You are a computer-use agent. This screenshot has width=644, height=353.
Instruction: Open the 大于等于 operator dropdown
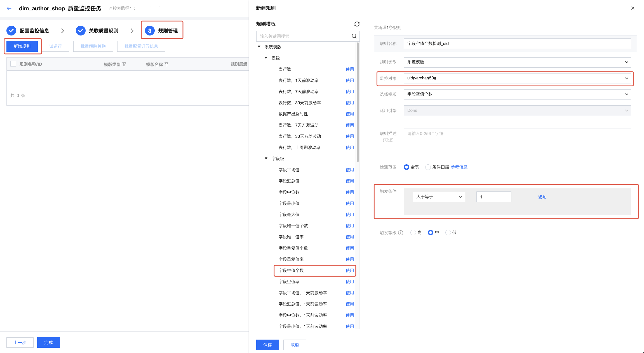tap(438, 197)
